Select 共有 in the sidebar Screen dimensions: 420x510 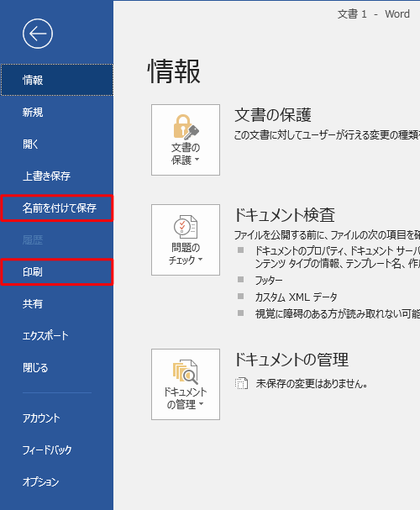(57, 303)
